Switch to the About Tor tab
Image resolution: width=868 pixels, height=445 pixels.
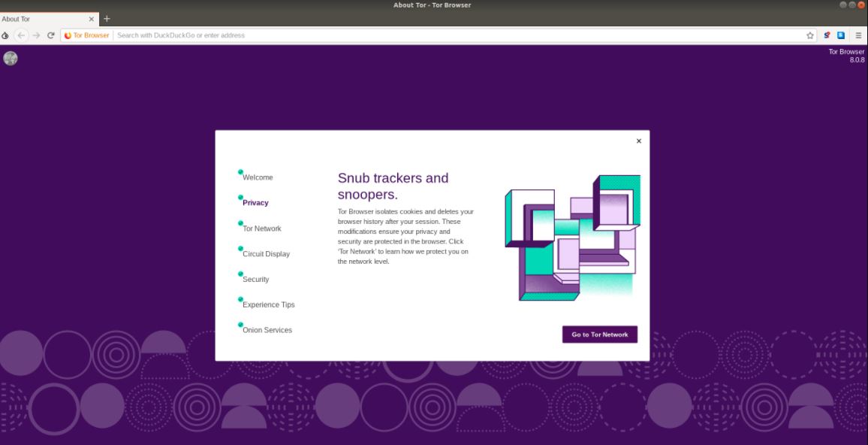coord(45,19)
